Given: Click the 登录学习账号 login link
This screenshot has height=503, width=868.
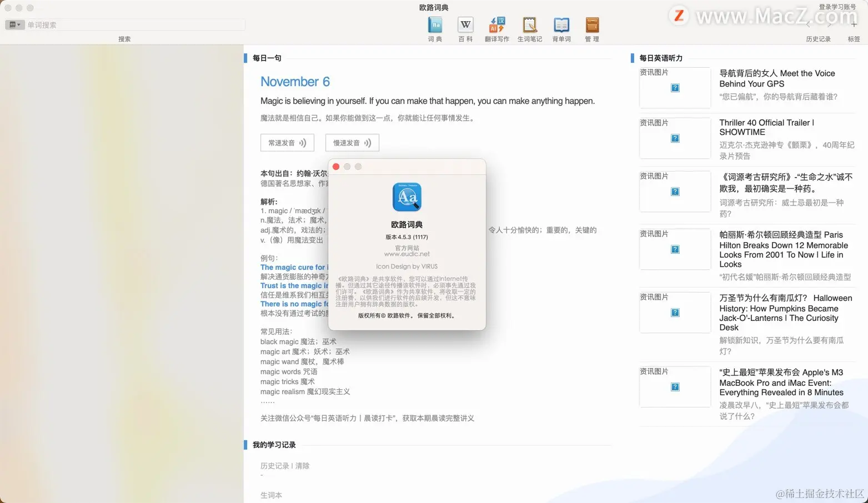Looking at the screenshot, I should (837, 7).
